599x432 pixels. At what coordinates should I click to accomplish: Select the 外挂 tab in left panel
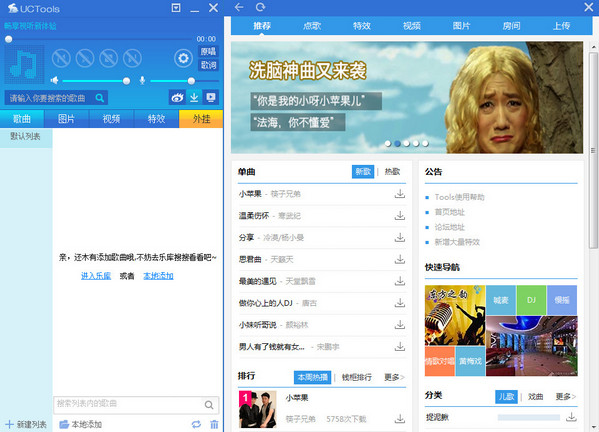pos(201,119)
